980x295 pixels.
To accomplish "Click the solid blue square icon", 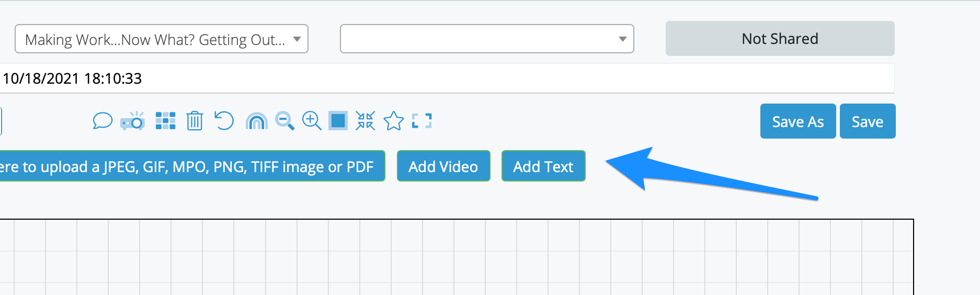I will click(338, 121).
